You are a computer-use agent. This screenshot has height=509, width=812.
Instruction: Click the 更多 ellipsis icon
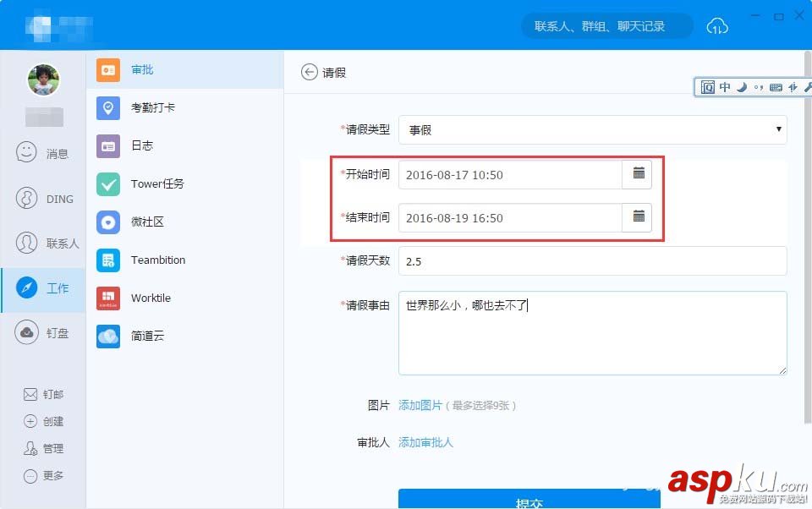click(x=30, y=475)
